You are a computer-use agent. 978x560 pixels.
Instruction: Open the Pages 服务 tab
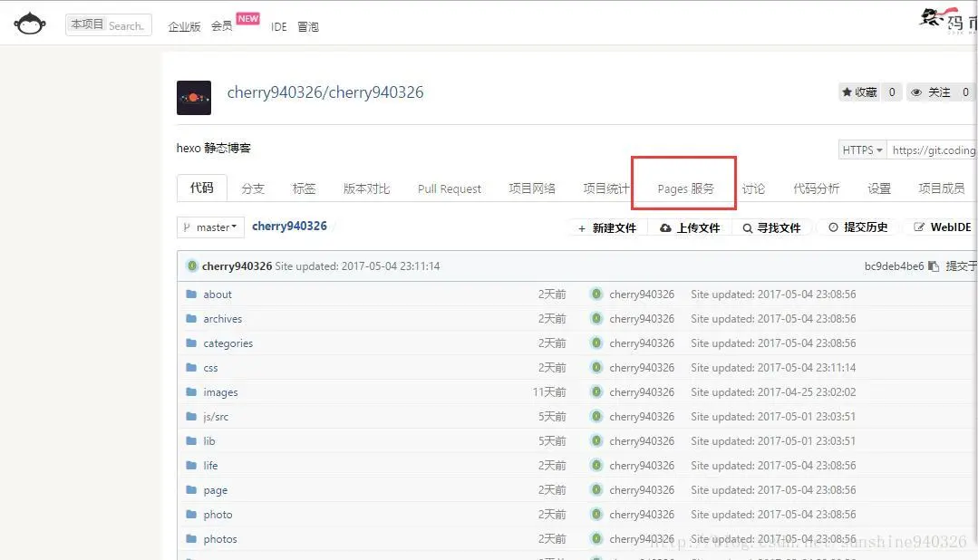685,188
